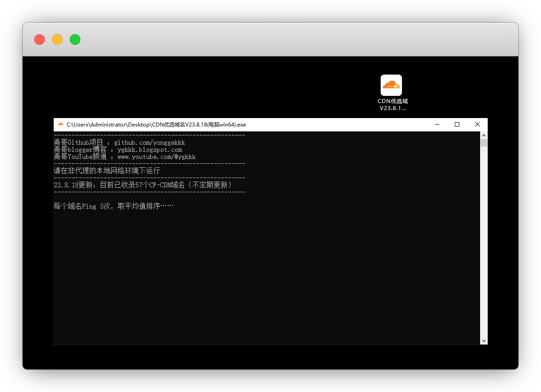Select the desktop label "CDN优选域 V23.8.1..."
Image resolution: width=541 pixels, height=392 pixels.
click(x=393, y=105)
